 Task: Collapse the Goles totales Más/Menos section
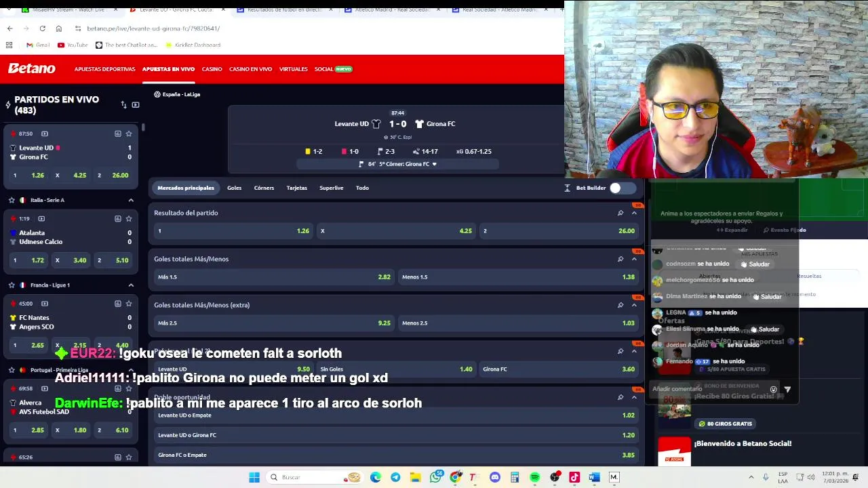coord(634,259)
